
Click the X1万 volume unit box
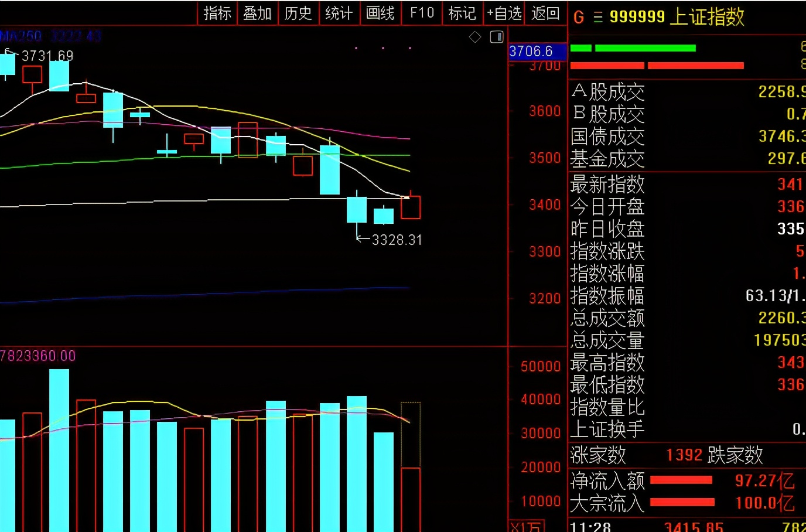click(526, 526)
